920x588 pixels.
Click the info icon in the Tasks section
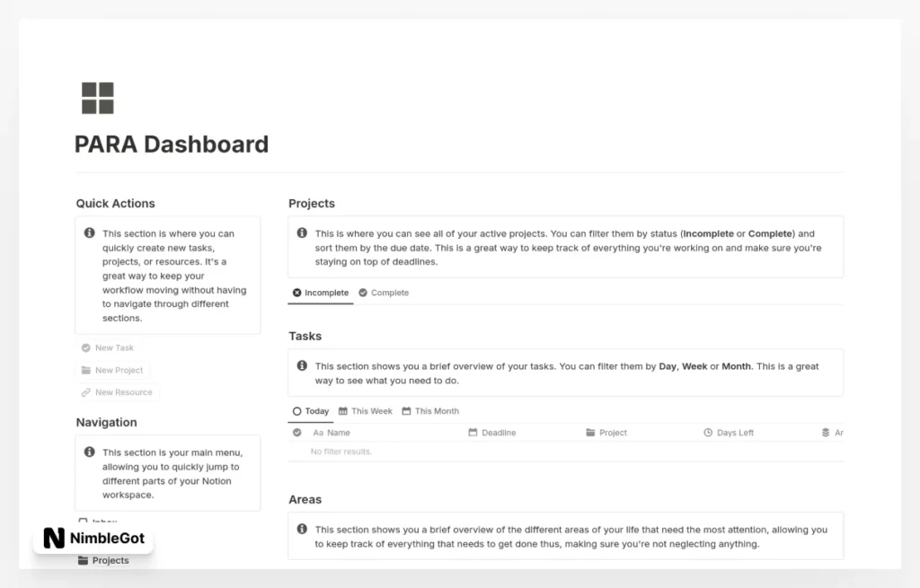(301, 365)
